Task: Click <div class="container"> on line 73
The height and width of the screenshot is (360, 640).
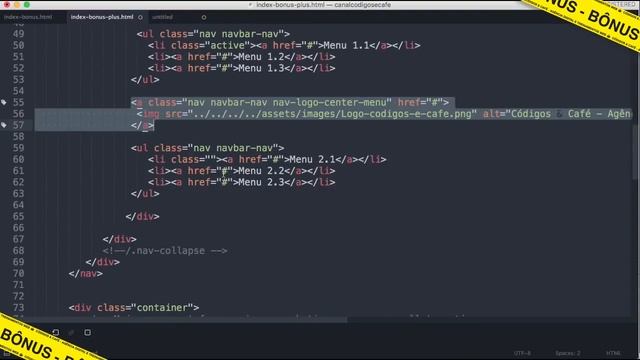Action: pos(134,307)
